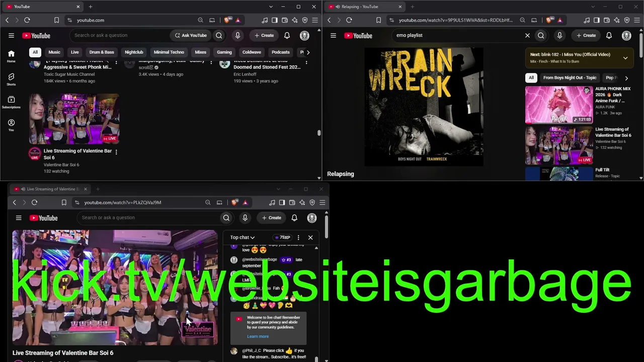Clear the 'emo playlist' search text
Viewport: 644px width, 362px height.
(527, 36)
